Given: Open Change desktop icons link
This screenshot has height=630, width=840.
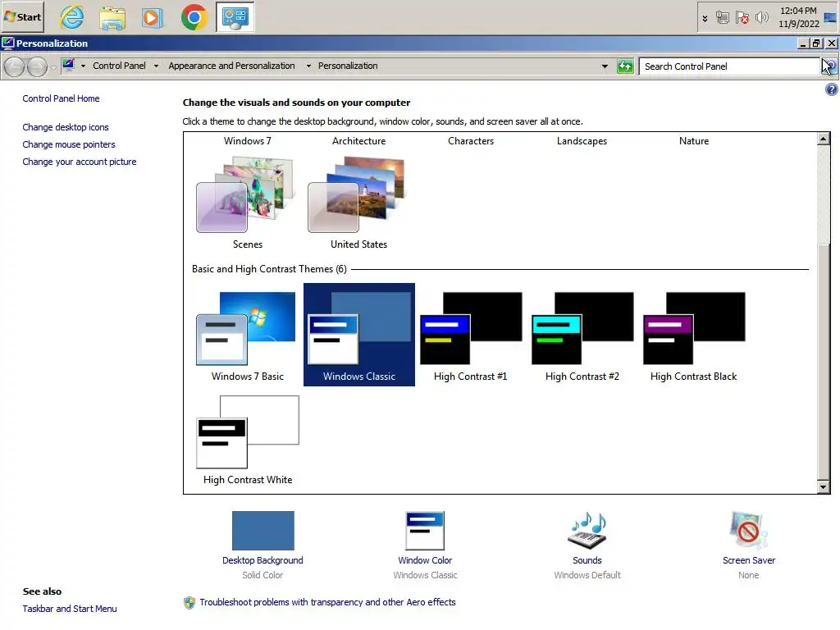Looking at the screenshot, I should tap(66, 127).
